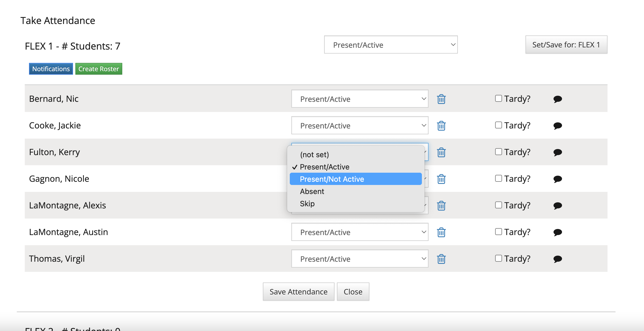The image size is (644, 331).
Task: Open comment bubble for Cooke, Jackie
Action: click(558, 126)
